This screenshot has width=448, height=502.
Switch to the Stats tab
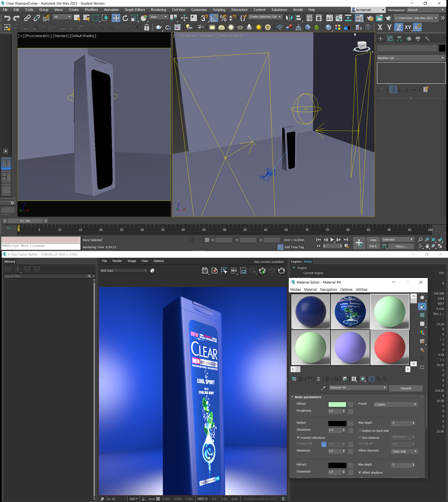[x=308, y=261]
